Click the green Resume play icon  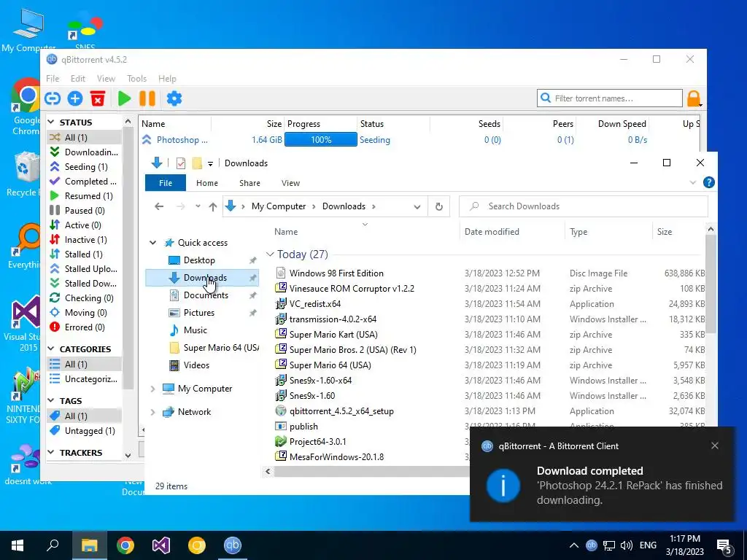[124, 98]
